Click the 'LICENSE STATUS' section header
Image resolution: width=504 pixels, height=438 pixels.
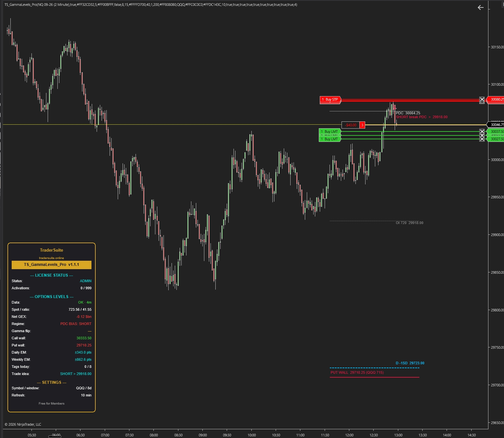click(52, 275)
